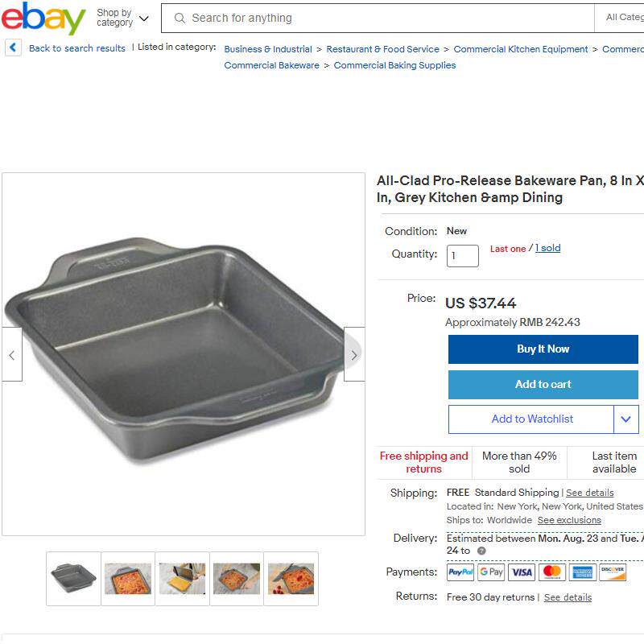Click the Add to cart button
Viewport: 644px width, 644px height.
tap(543, 385)
